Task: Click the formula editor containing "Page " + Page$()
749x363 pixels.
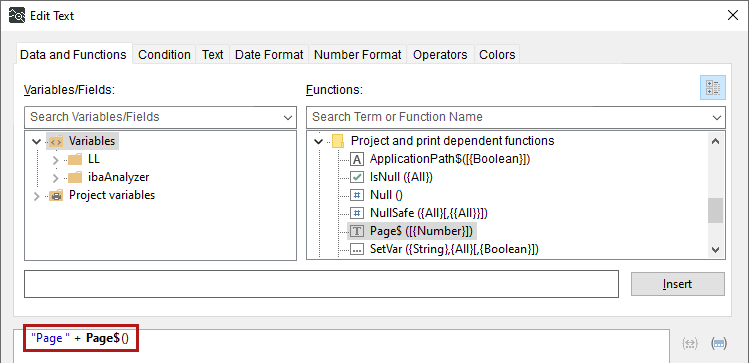Action: tap(342, 346)
